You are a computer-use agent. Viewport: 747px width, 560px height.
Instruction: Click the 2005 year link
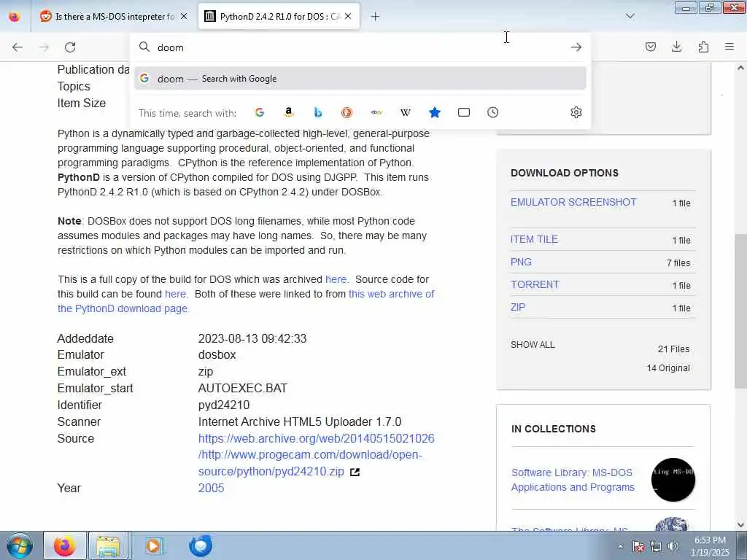(211, 488)
